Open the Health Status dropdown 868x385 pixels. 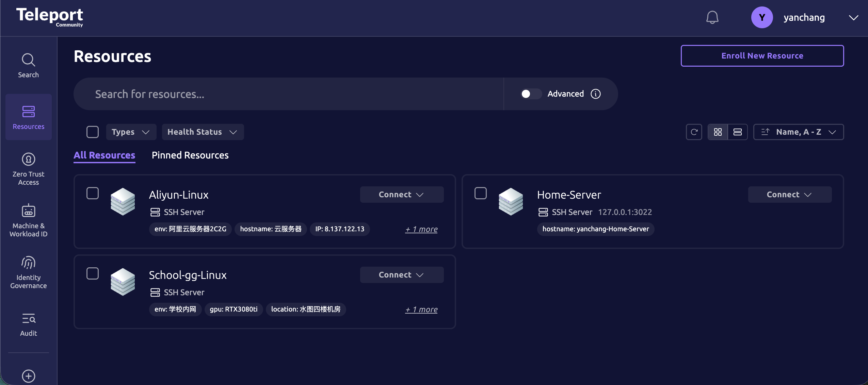point(203,132)
